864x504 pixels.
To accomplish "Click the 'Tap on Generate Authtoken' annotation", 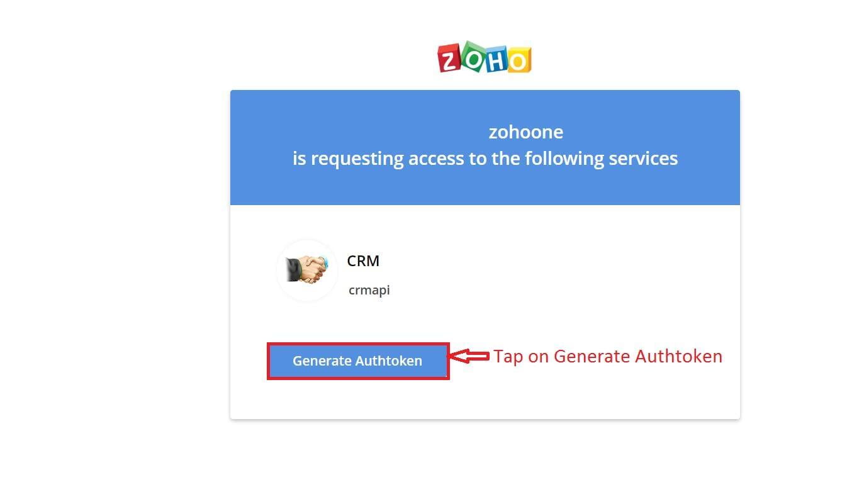I will point(608,356).
